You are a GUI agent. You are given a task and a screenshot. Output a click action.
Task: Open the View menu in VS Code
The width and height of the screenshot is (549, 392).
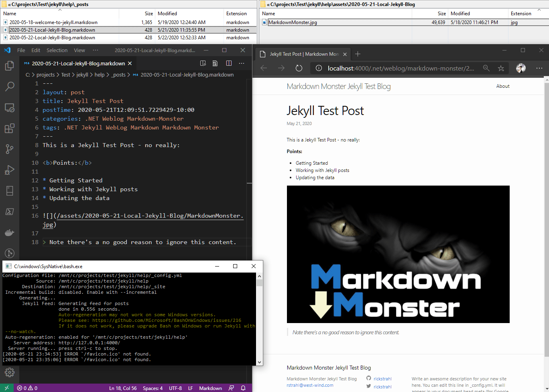pos(79,50)
